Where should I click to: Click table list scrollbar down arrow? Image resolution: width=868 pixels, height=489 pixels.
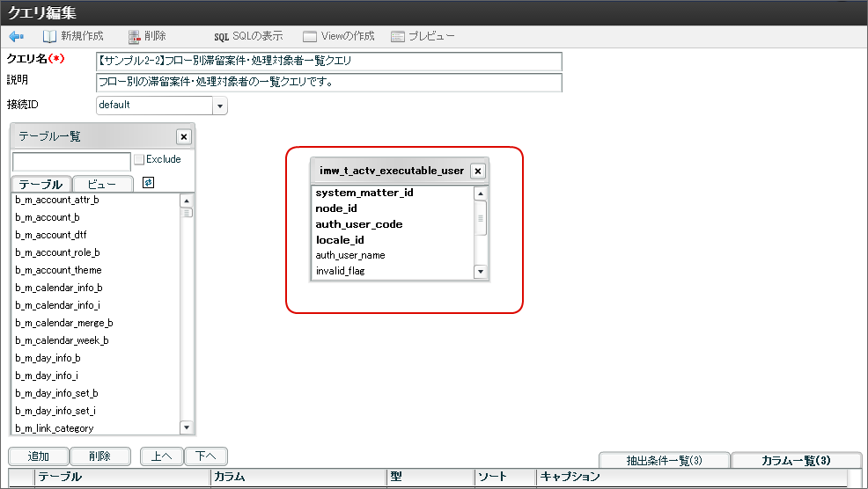pyautogui.click(x=187, y=427)
